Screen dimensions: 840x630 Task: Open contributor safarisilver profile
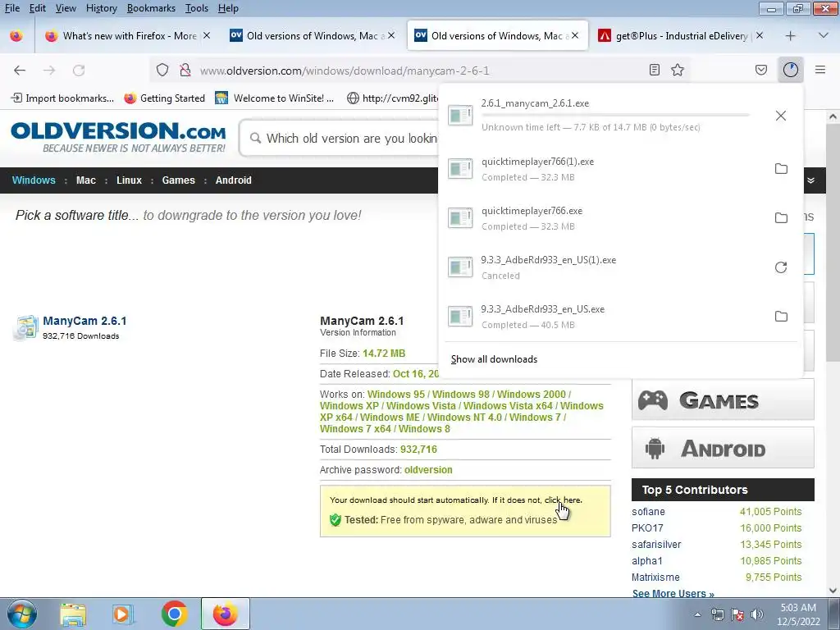[x=656, y=545]
